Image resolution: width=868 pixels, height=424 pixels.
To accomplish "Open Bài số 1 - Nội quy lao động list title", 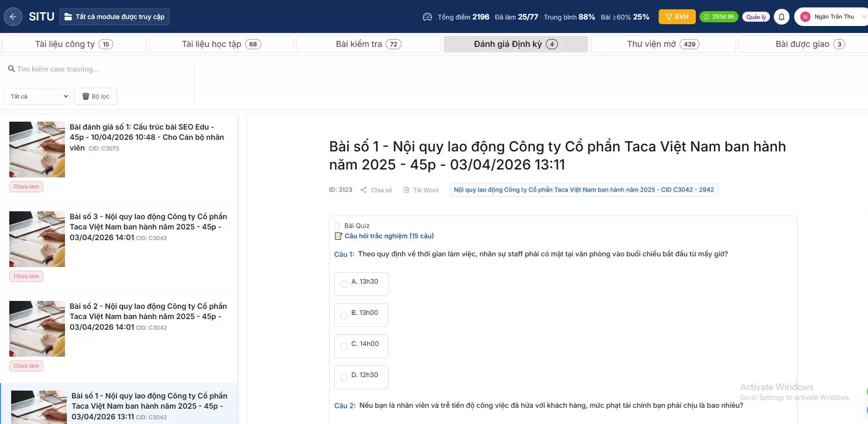I will point(149,406).
